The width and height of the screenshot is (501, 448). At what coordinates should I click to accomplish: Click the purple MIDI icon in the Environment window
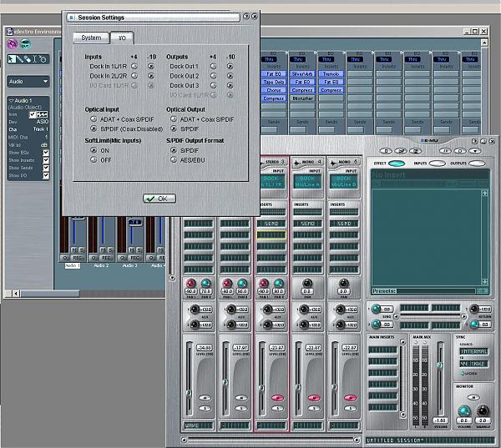13,44
